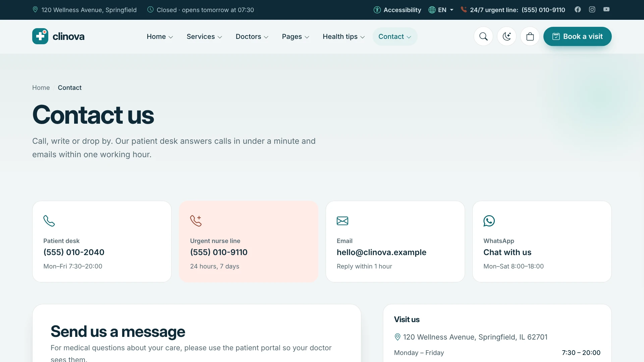Click the Patient desk phone icon
Image resolution: width=644 pixels, height=362 pixels.
(x=49, y=221)
